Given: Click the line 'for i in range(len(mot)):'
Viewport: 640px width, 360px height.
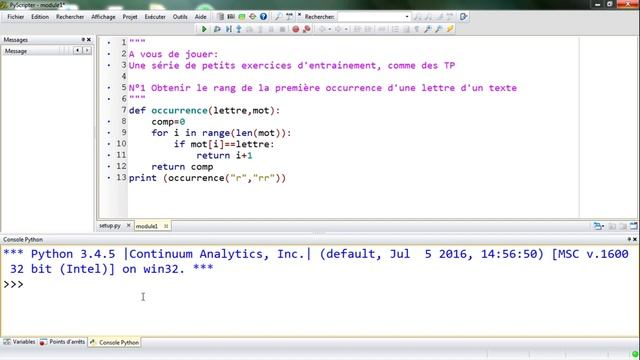Looking at the screenshot, I should [x=221, y=133].
